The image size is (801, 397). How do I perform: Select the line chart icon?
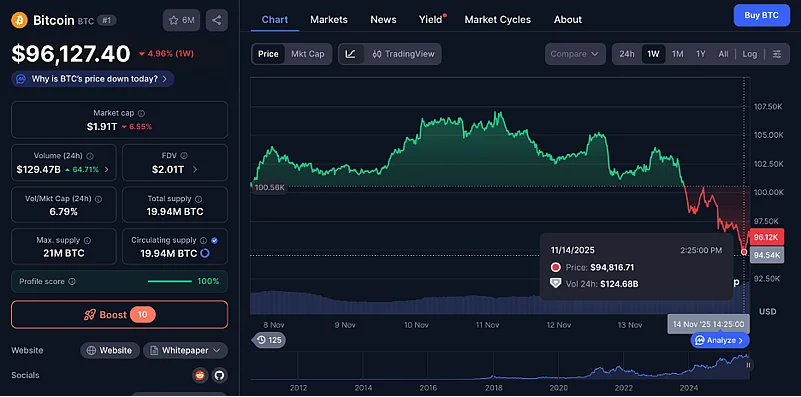(351, 54)
